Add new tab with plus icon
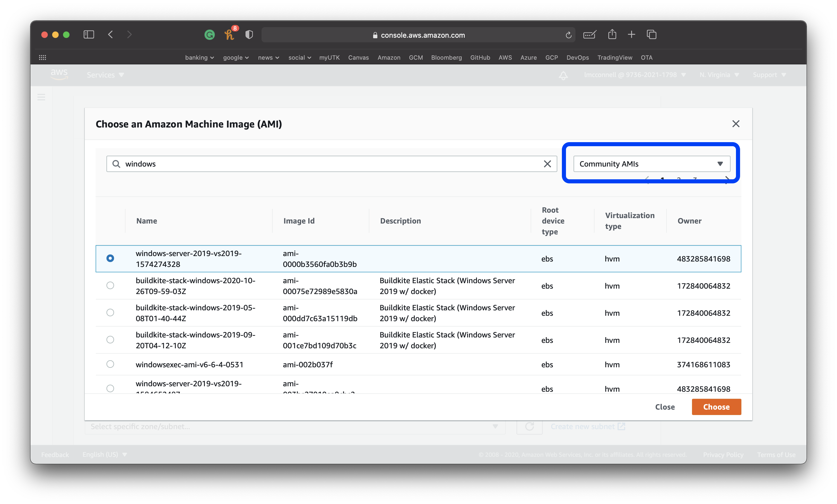 click(x=631, y=35)
